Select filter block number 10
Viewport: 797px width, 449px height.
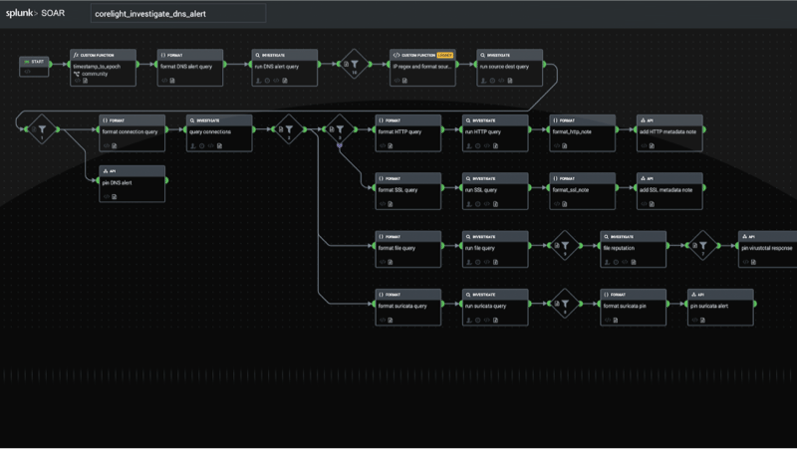point(354,64)
